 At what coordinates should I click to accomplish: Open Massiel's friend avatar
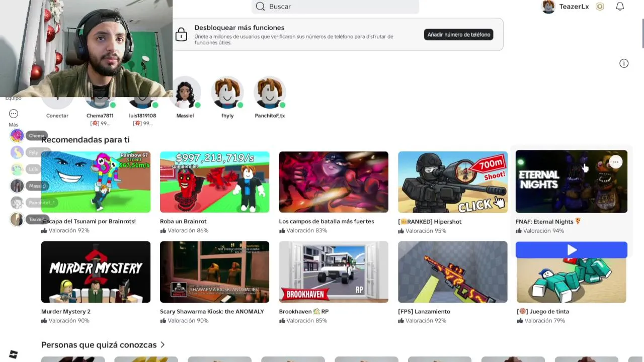185,94
